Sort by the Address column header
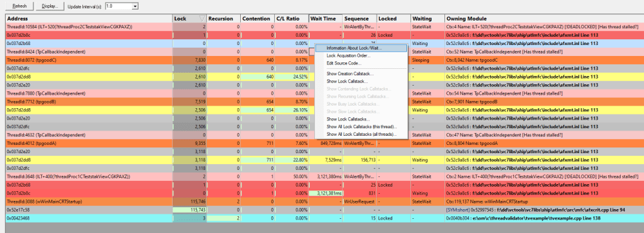 point(89,19)
